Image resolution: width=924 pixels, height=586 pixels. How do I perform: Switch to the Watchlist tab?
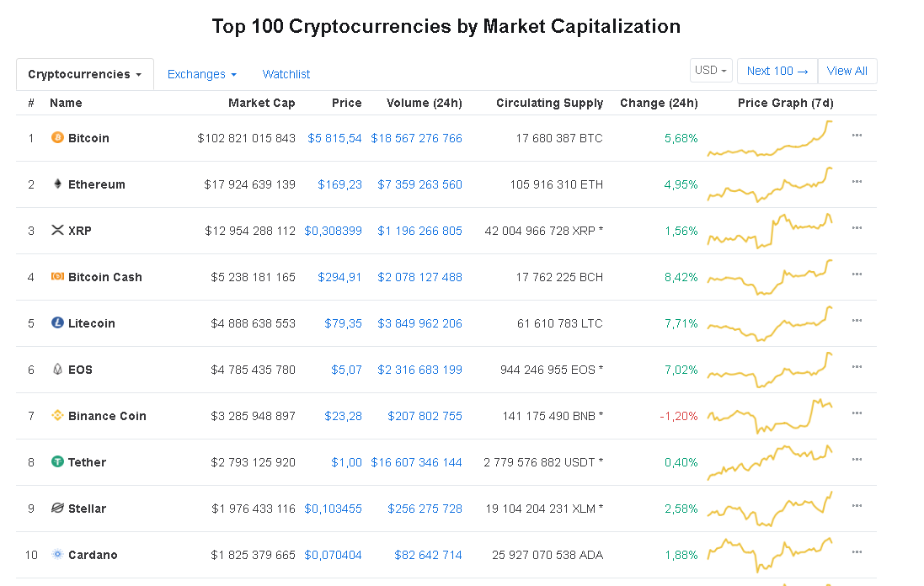pos(286,74)
